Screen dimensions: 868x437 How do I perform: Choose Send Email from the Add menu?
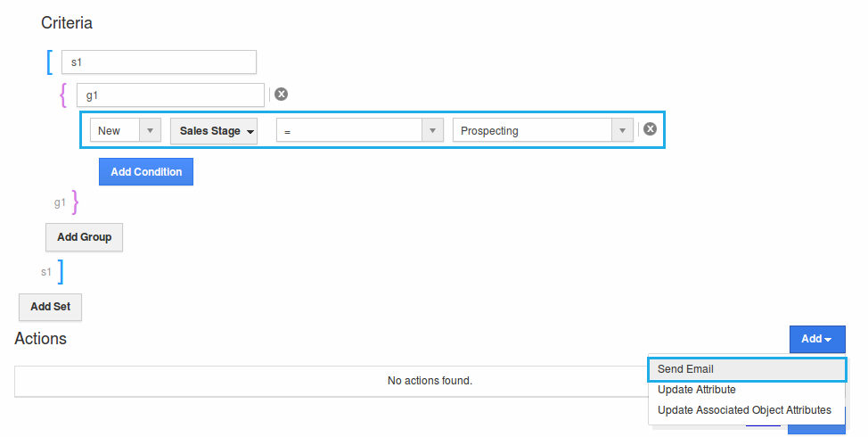[x=747, y=369]
